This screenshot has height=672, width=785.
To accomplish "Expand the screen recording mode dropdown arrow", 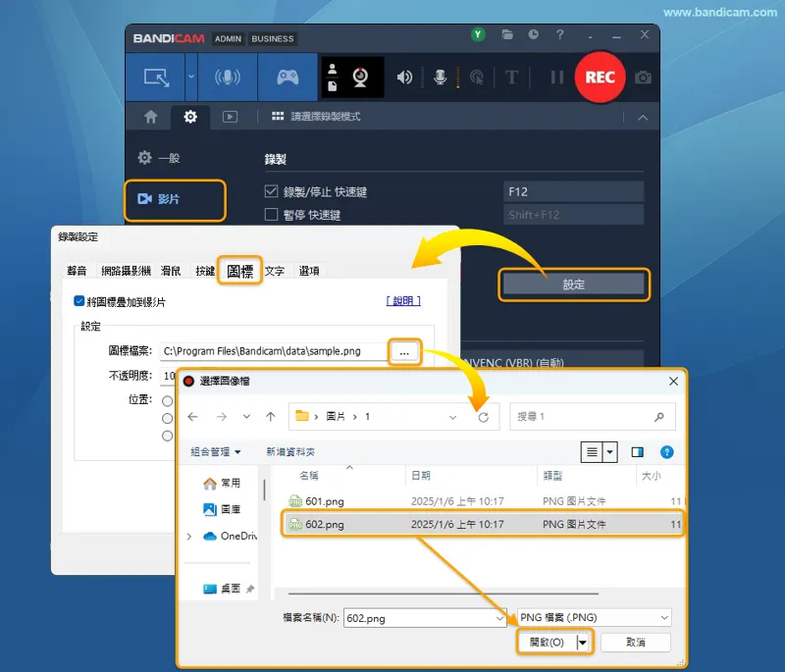I will pyautogui.click(x=191, y=78).
